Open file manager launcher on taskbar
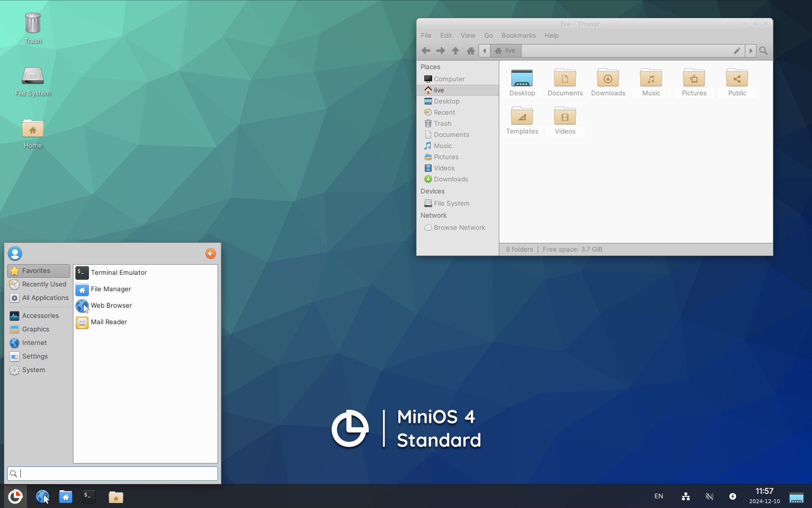 coord(66,496)
